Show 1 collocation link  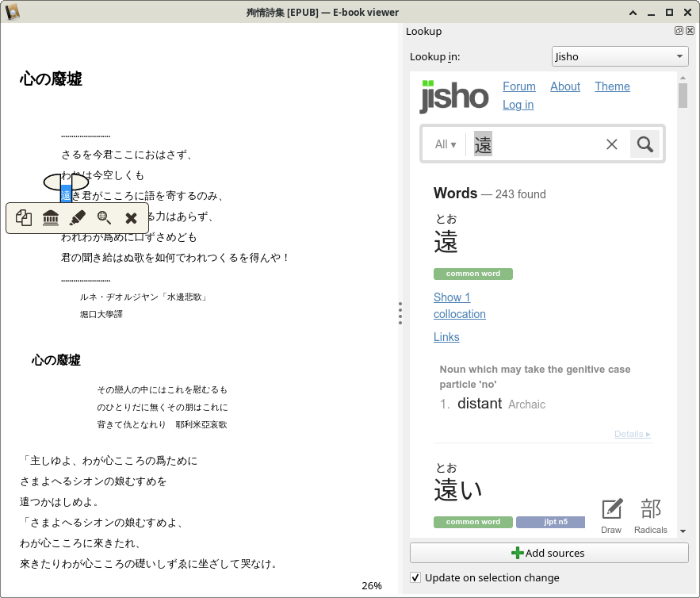[x=459, y=305]
